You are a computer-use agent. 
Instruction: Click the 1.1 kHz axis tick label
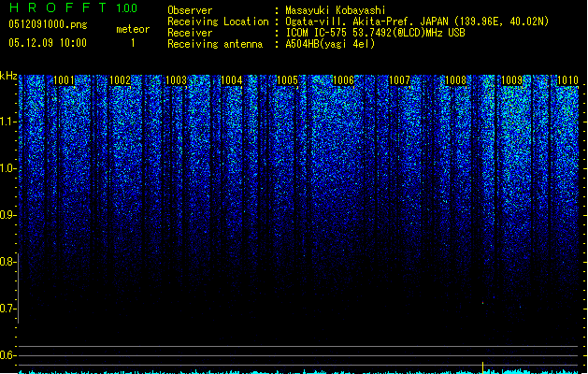7,122
